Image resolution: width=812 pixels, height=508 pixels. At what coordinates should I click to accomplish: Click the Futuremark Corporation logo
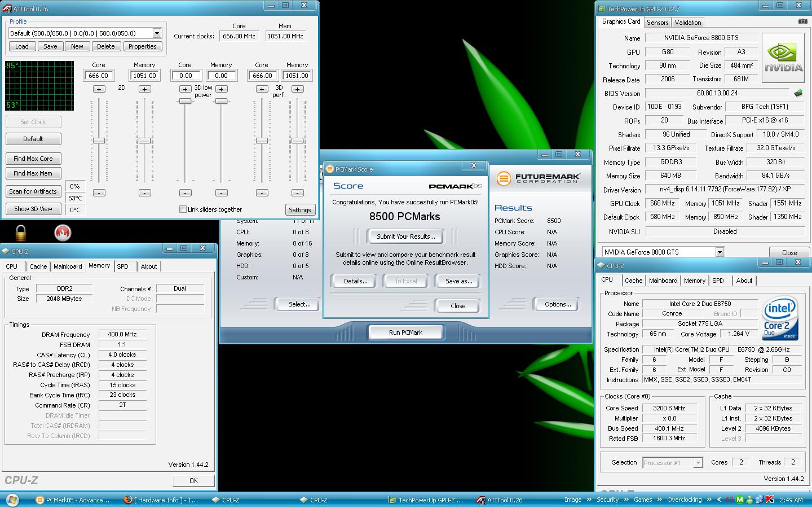[538, 178]
